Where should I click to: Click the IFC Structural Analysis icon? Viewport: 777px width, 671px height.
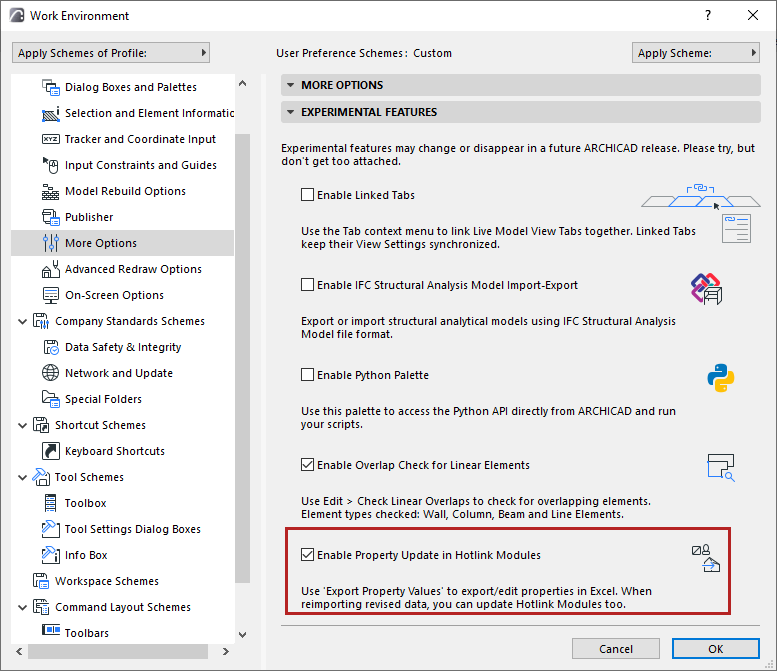pos(707,288)
